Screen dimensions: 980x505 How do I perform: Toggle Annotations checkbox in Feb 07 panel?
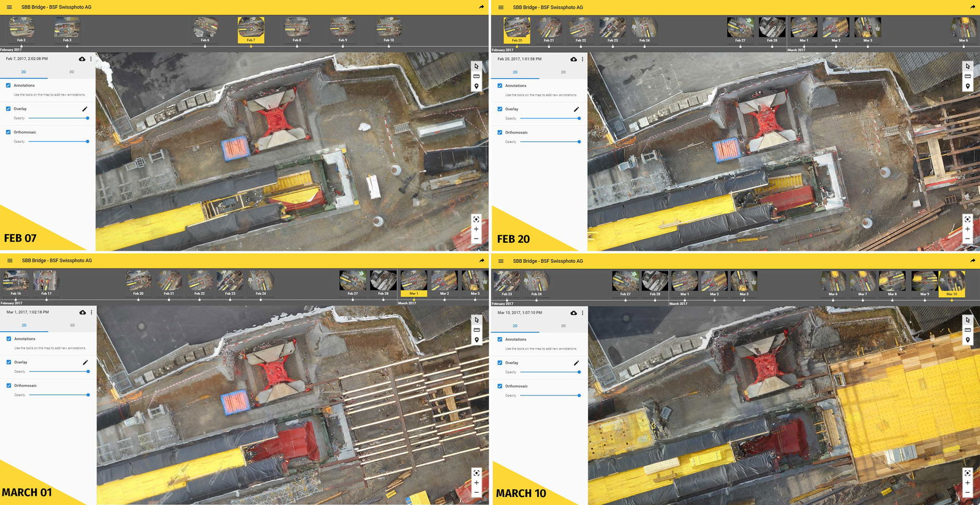tap(8, 85)
